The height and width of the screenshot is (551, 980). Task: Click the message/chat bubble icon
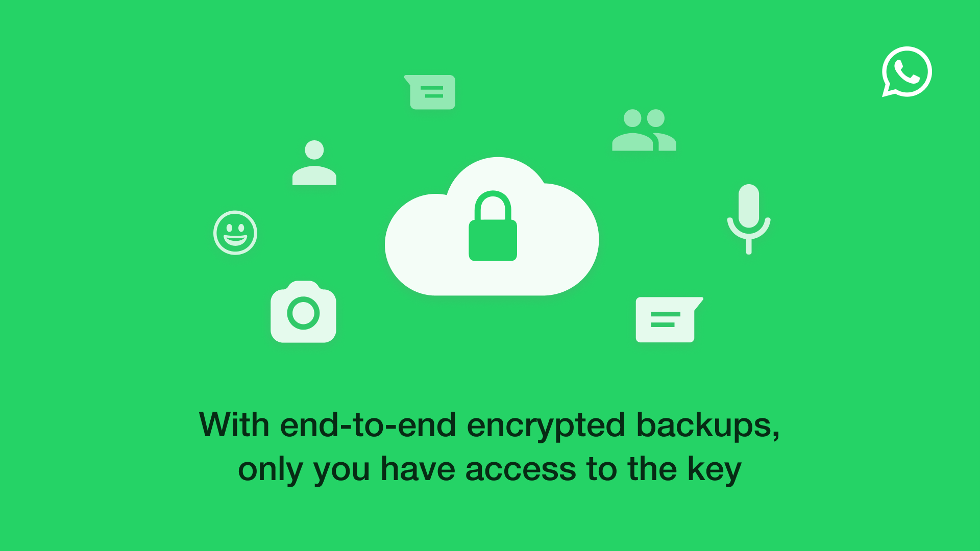431,94
